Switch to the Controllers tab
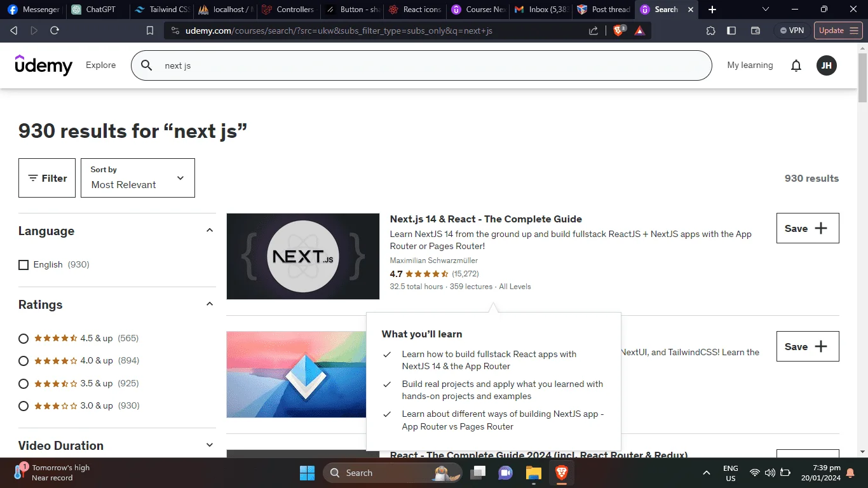 coord(287,10)
